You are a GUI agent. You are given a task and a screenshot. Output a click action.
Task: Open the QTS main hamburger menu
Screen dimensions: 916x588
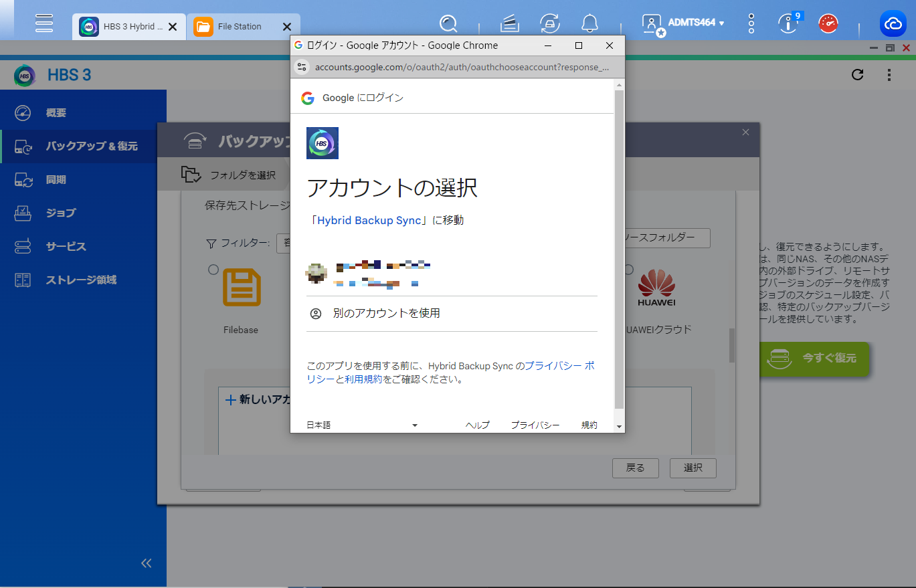(x=44, y=23)
